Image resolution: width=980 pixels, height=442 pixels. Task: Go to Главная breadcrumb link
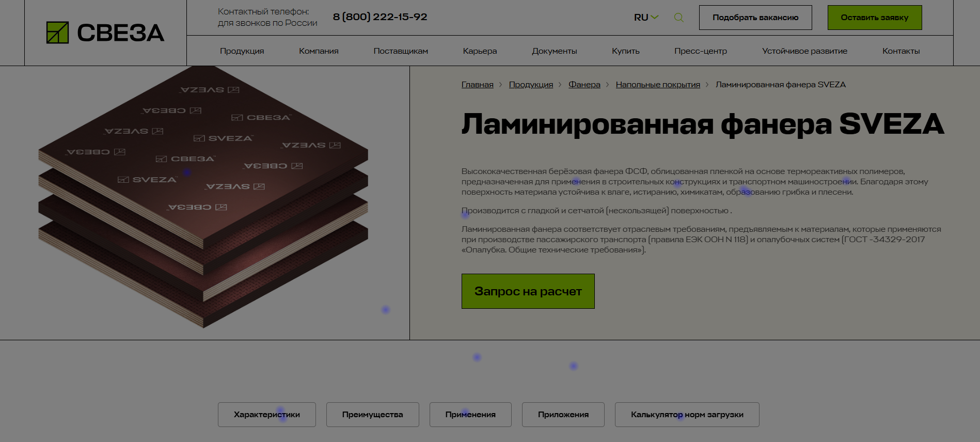[x=478, y=84]
